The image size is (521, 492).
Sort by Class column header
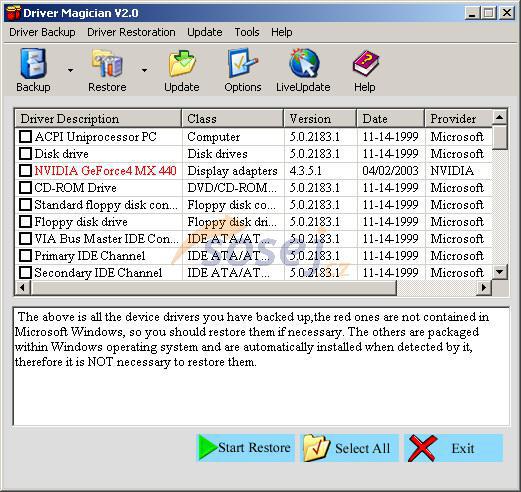click(x=233, y=119)
